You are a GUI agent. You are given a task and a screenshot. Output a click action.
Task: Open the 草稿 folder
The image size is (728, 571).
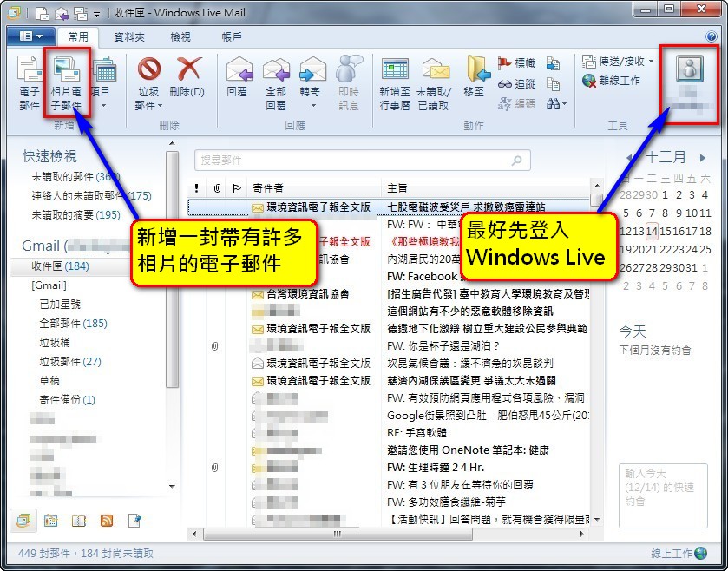[49, 381]
